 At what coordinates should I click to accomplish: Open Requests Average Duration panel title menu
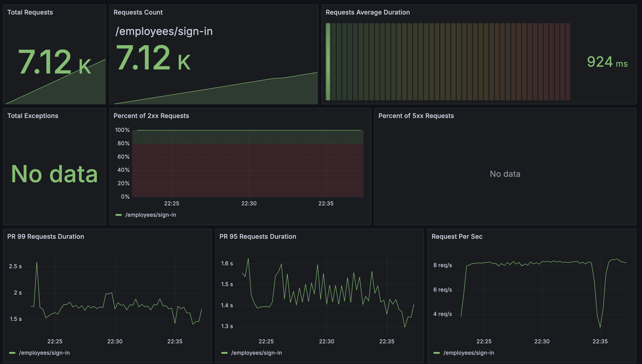pyautogui.click(x=368, y=12)
